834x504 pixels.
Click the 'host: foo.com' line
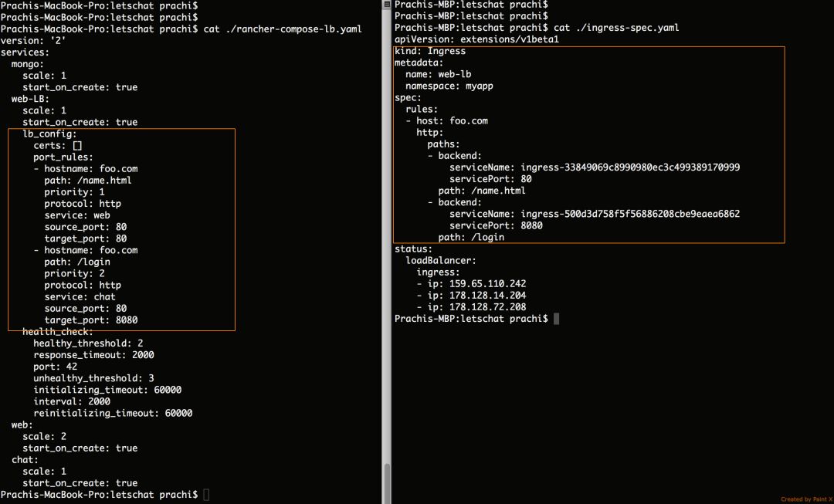[452, 121]
